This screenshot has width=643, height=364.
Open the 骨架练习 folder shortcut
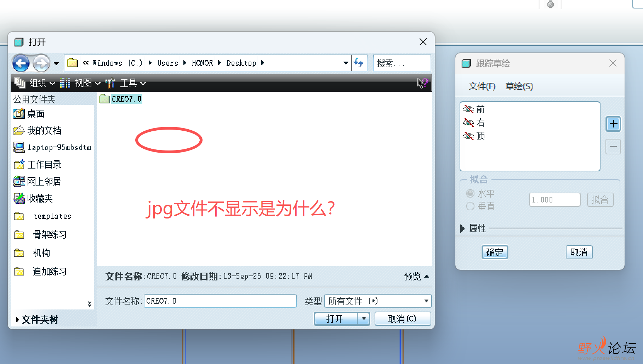(x=40, y=234)
